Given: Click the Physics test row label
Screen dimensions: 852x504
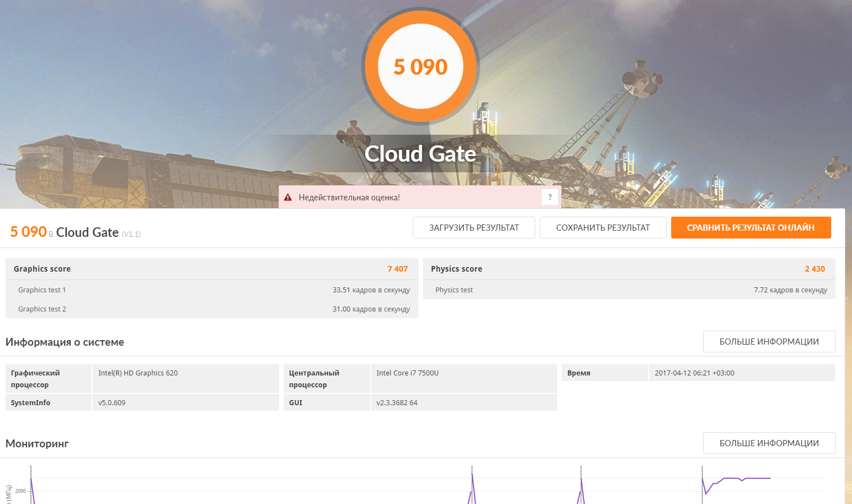Looking at the screenshot, I should tap(454, 290).
